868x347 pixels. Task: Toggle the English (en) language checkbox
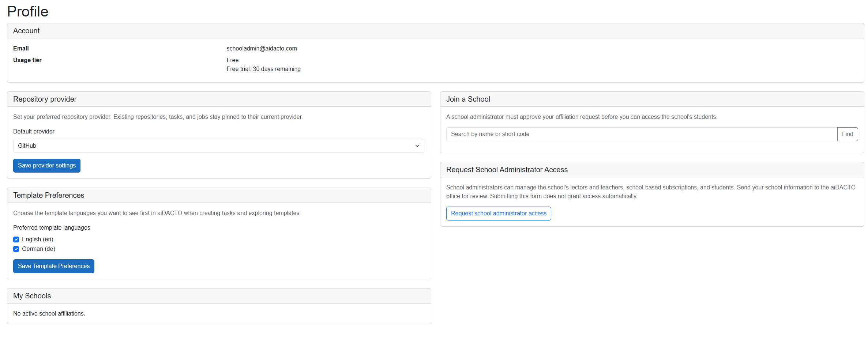[x=16, y=239]
